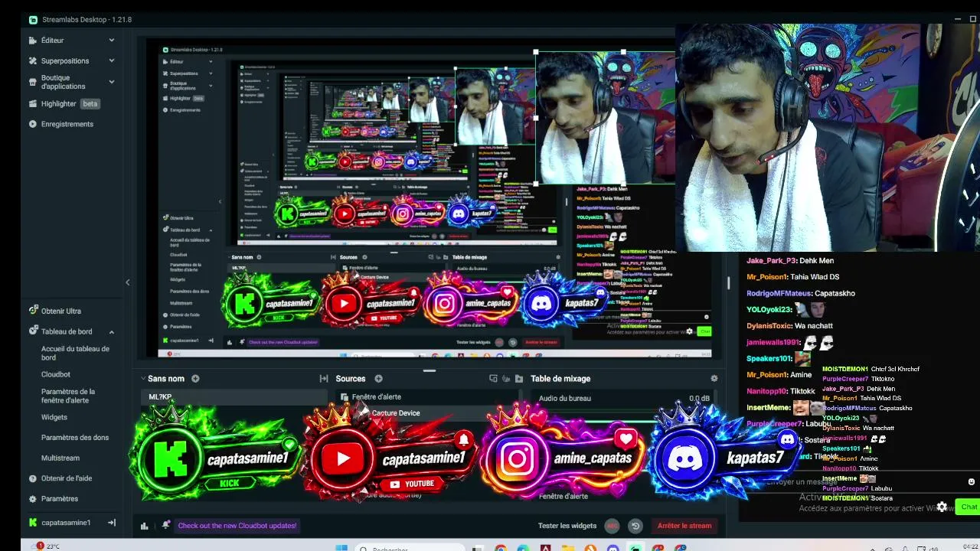Screen dimensions: 980x551
Task: Click the 0.0 dB level readout
Action: click(x=699, y=398)
